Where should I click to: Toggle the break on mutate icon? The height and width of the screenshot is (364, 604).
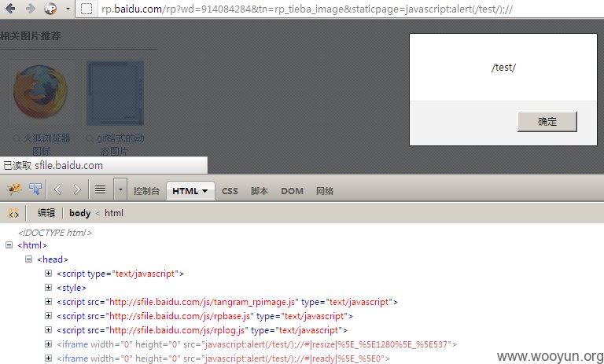(13, 213)
